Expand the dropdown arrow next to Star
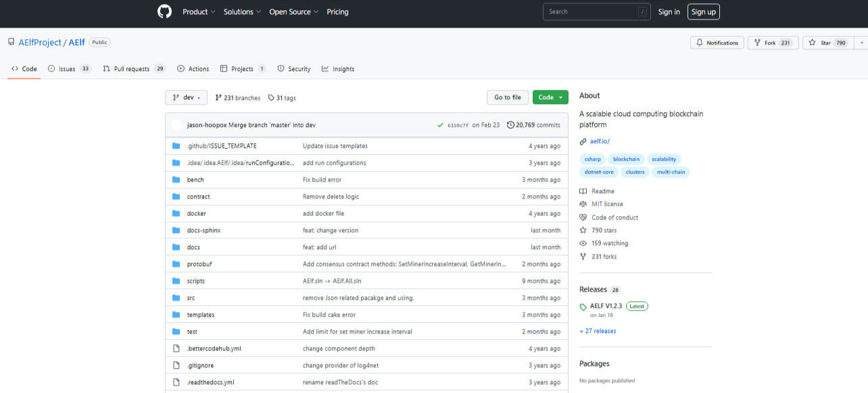The image size is (868, 393). (x=861, y=43)
